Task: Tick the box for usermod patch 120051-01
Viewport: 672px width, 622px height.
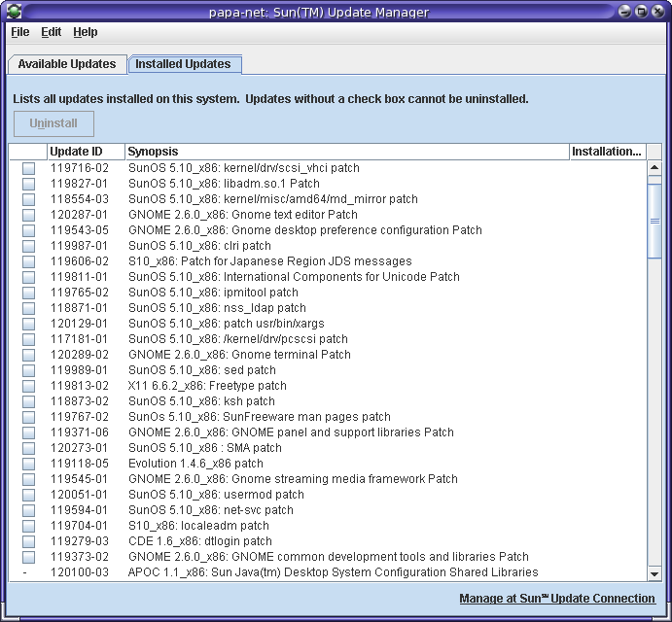Action: click(x=29, y=495)
